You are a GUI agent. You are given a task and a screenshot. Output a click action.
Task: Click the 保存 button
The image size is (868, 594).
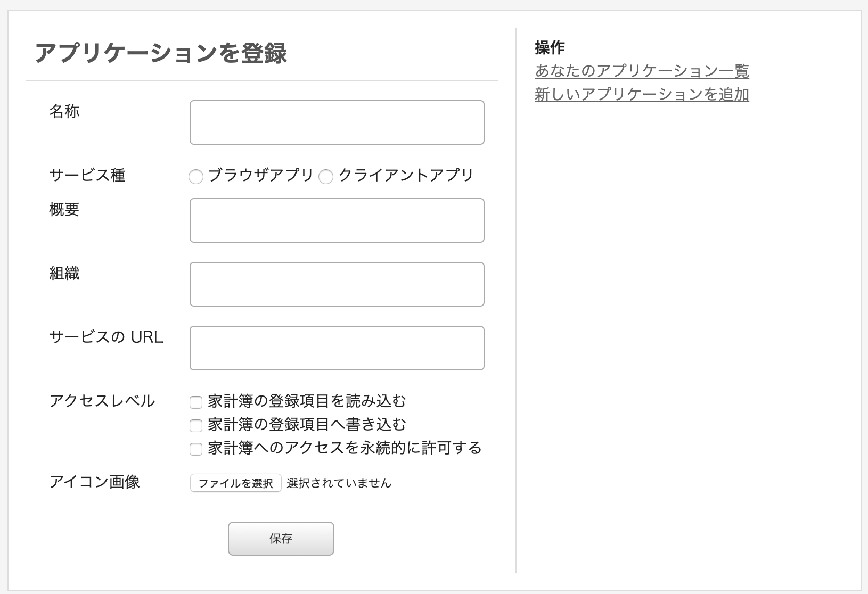click(x=281, y=539)
